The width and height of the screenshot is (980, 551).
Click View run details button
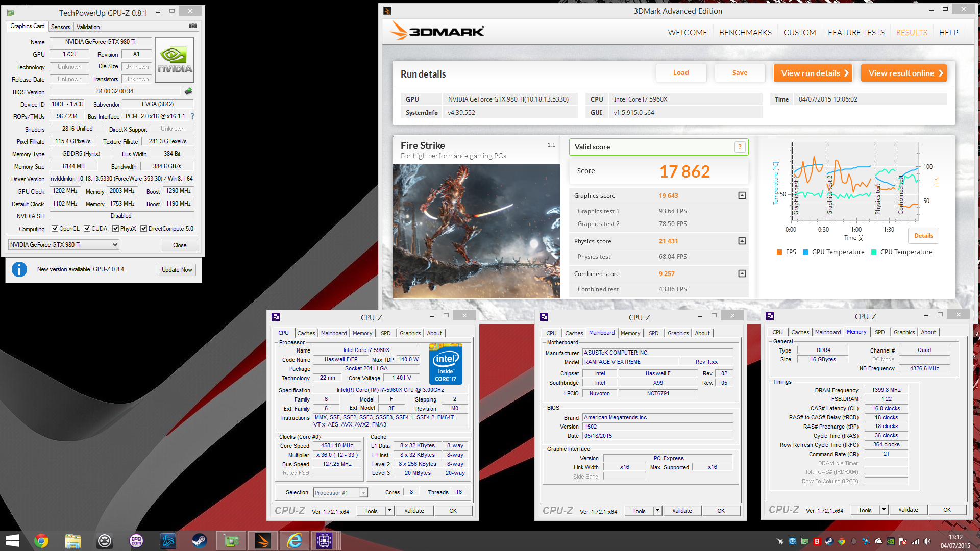(814, 73)
